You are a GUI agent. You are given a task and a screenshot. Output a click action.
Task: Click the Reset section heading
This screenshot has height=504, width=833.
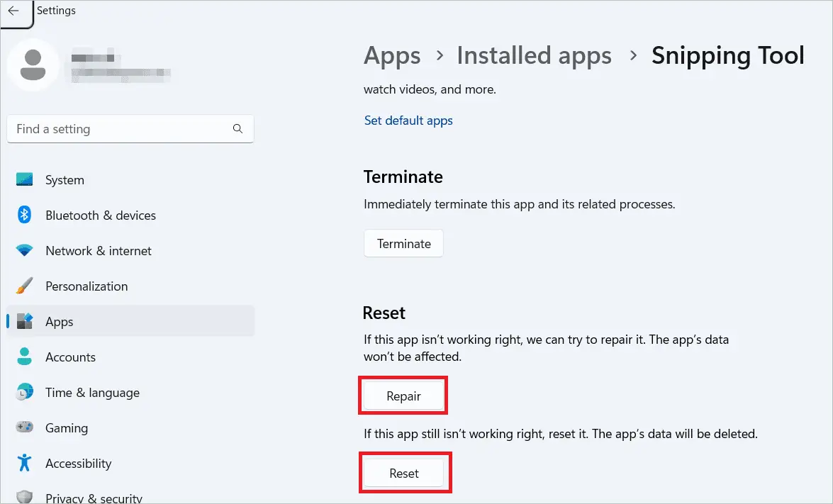pos(384,313)
